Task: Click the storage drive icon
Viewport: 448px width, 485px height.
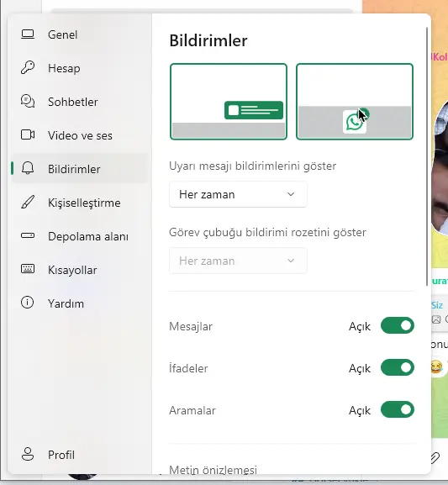Action: 28,235
